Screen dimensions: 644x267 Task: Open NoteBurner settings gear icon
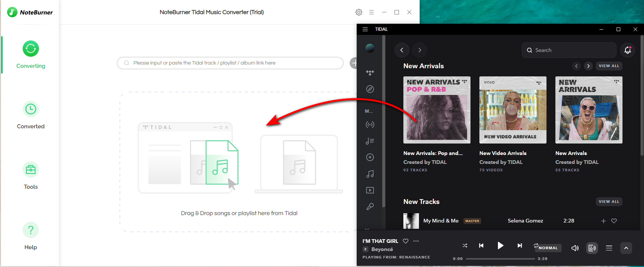(x=359, y=12)
